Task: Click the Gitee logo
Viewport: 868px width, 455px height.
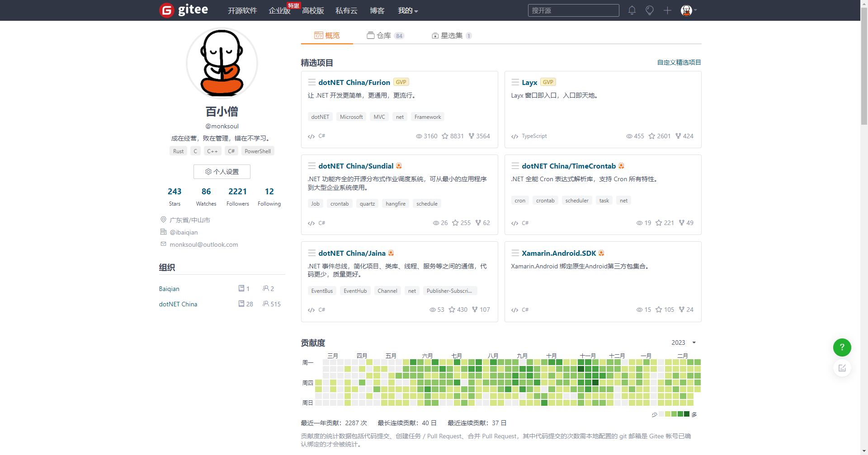Action: (184, 10)
